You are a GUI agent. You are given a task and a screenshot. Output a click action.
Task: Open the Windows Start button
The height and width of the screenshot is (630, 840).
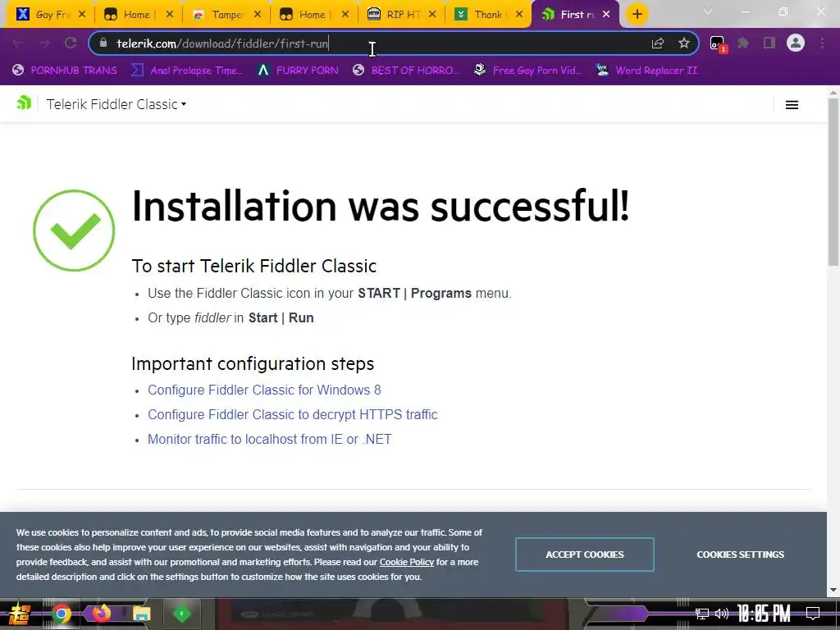point(20,614)
